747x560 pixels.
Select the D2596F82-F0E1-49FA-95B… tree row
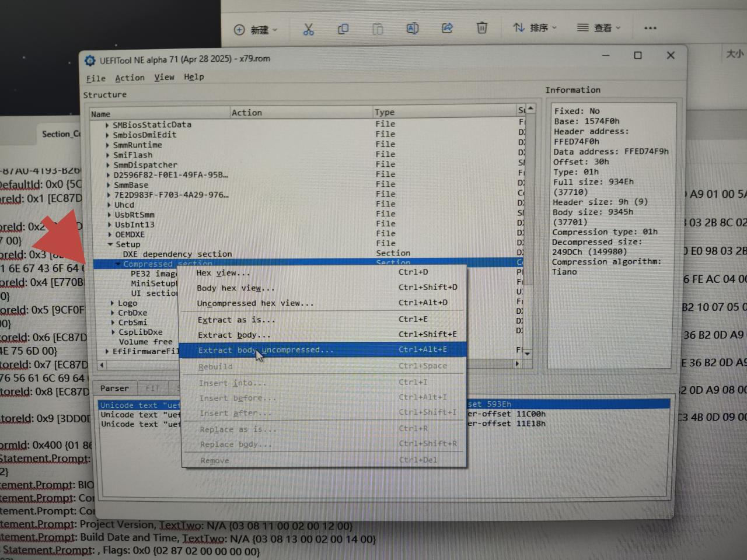pos(170,175)
